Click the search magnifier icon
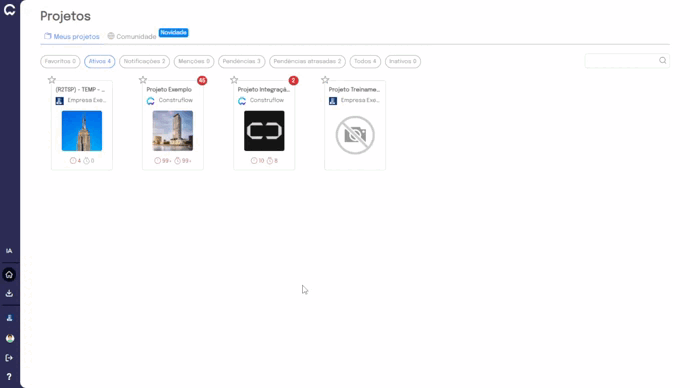 pos(663,61)
